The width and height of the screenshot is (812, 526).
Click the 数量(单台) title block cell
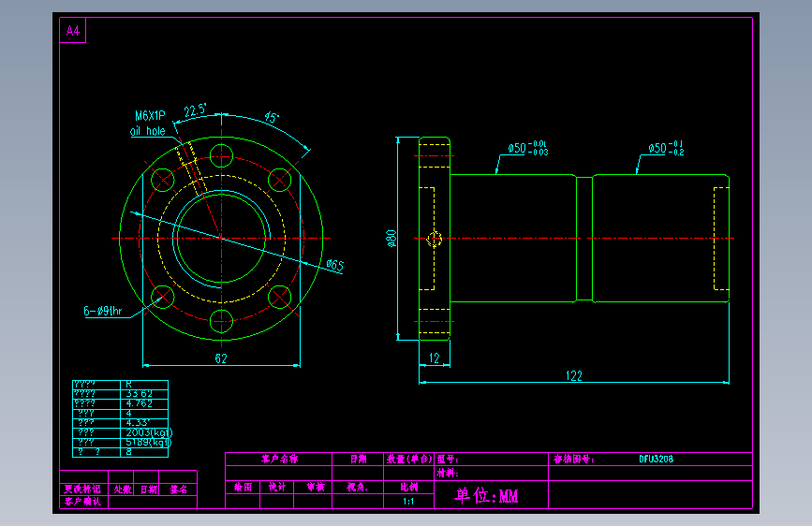point(409,459)
